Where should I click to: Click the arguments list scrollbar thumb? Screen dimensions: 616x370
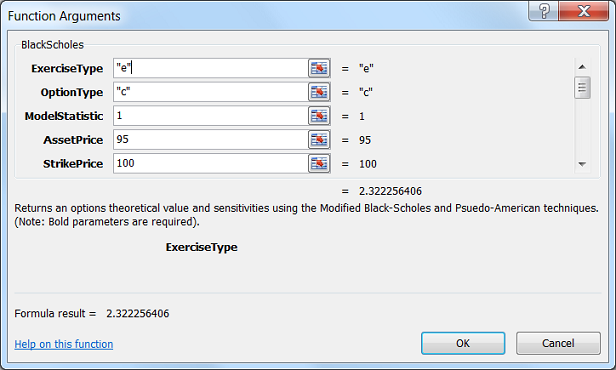(582, 87)
